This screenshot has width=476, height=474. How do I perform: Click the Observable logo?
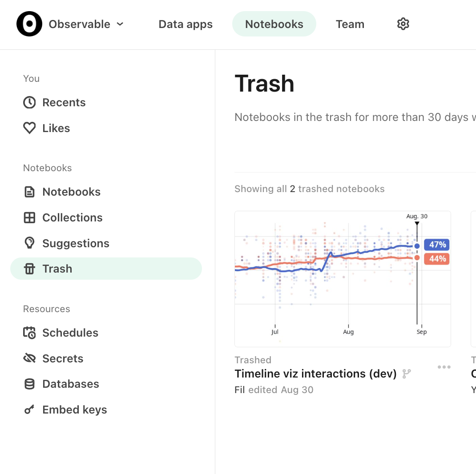(x=29, y=24)
